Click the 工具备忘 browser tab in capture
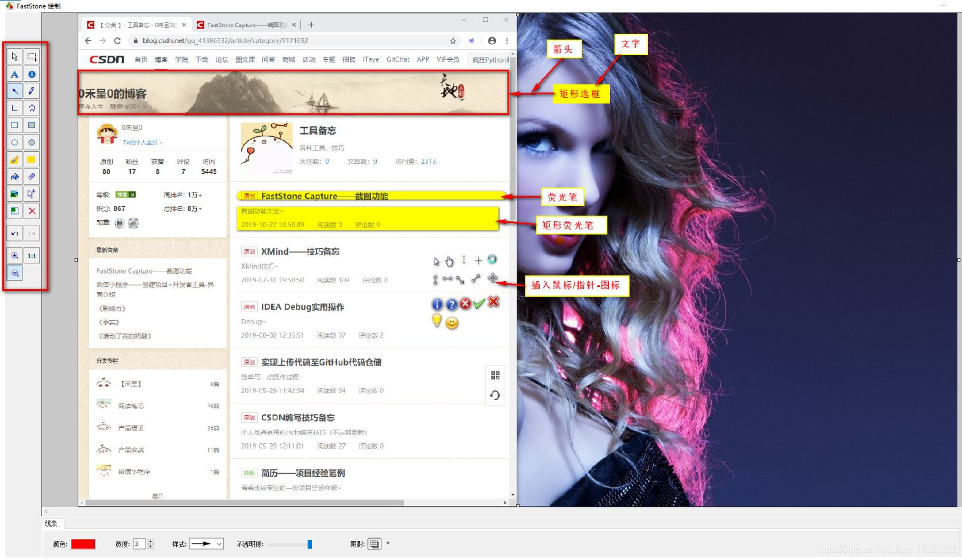Image resolution: width=962 pixels, height=560 pixels. pyautogui.click(x=136, y=25)
